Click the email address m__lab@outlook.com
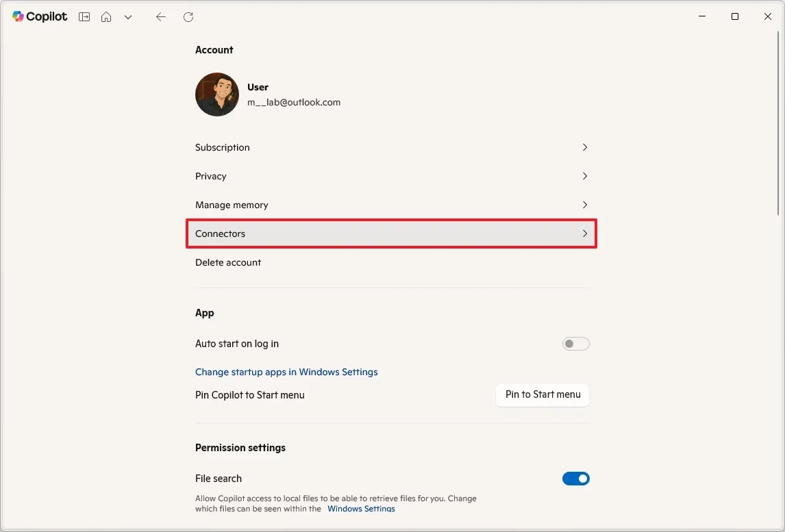Screen dimensions: 785x532 pos(294,102)
